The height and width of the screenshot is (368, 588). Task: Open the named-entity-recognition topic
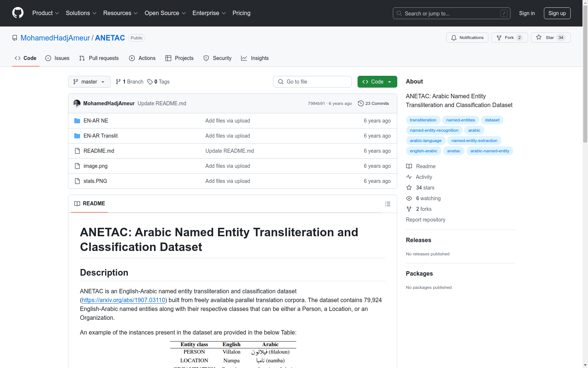pyautogui.click(x=434, y=130)
